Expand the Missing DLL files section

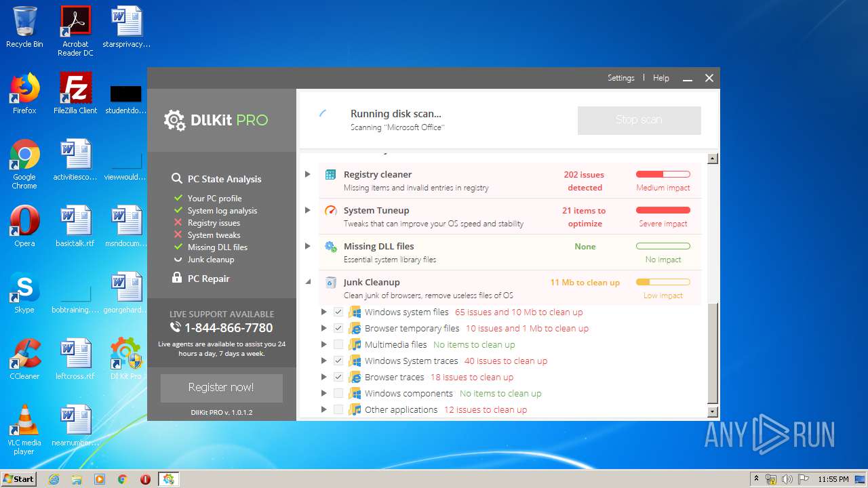coord(307,247)
